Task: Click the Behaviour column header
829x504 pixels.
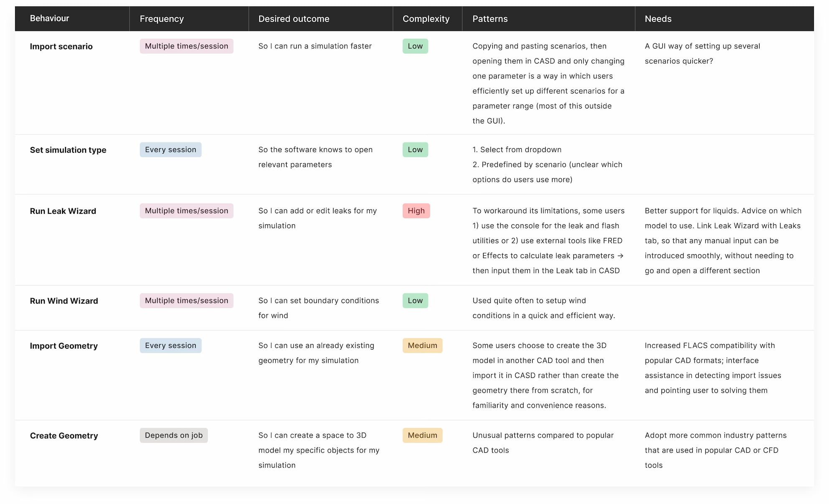Action: [49, 18]
